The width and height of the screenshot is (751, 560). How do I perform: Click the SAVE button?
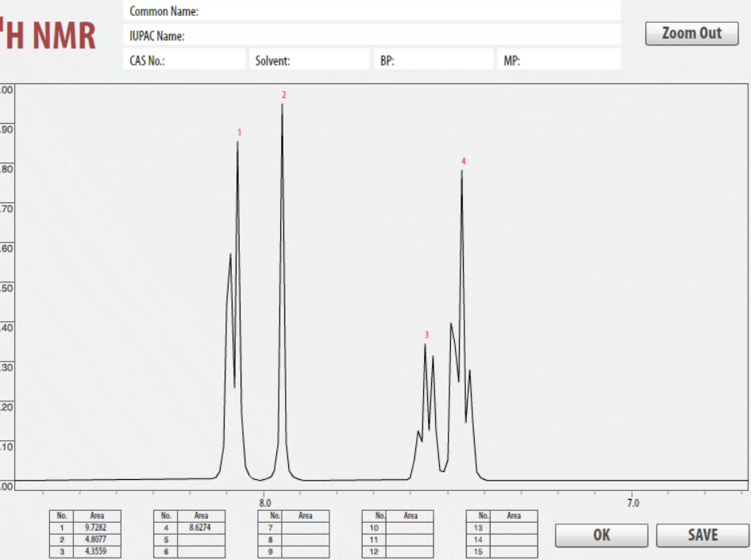pos(702,535)
